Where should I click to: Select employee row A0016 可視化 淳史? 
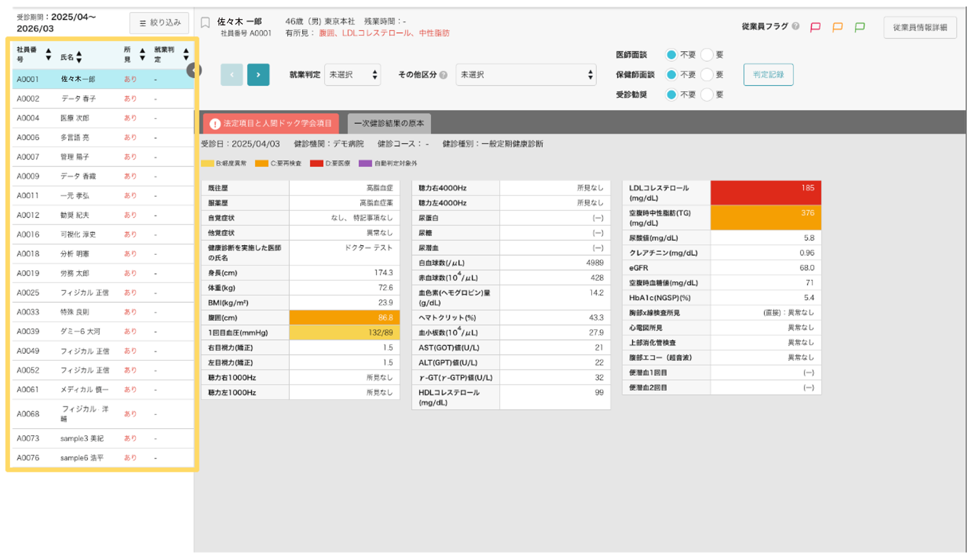(x=103, y=235)
